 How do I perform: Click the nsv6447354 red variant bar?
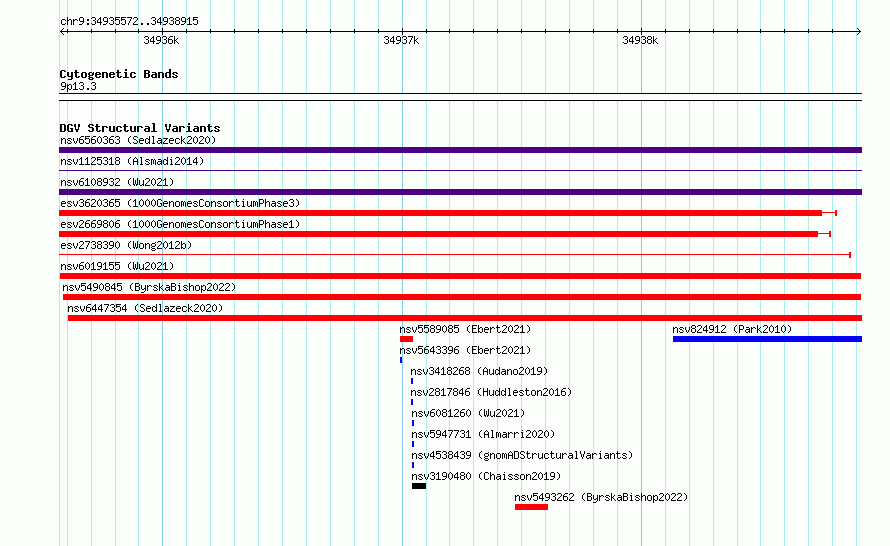[465, 318]
